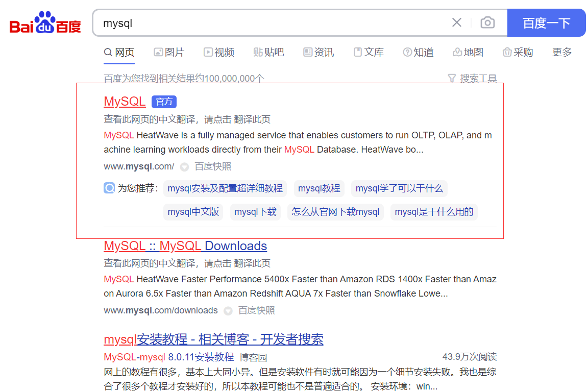Viewport: 588px width, 391px height.
Task: Open MySQL-mysql 8.0.11安装教程 blog link
Action: pyautogui.click(x=169, y=357)
